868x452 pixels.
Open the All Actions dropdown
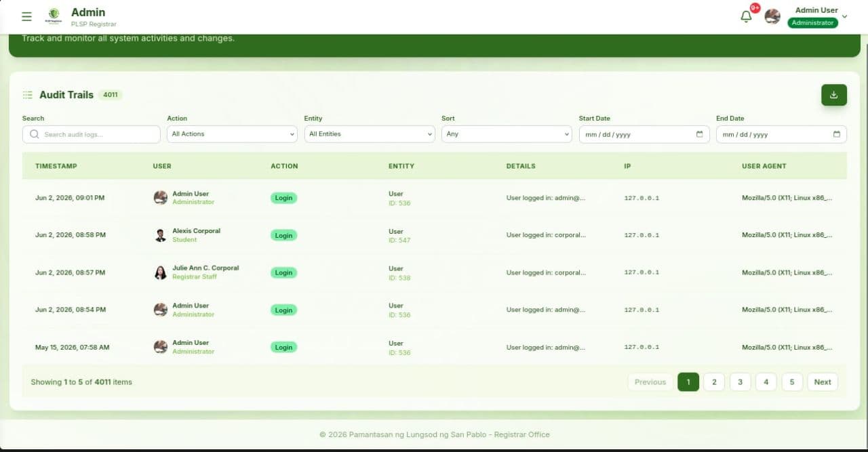coord(232,134)
